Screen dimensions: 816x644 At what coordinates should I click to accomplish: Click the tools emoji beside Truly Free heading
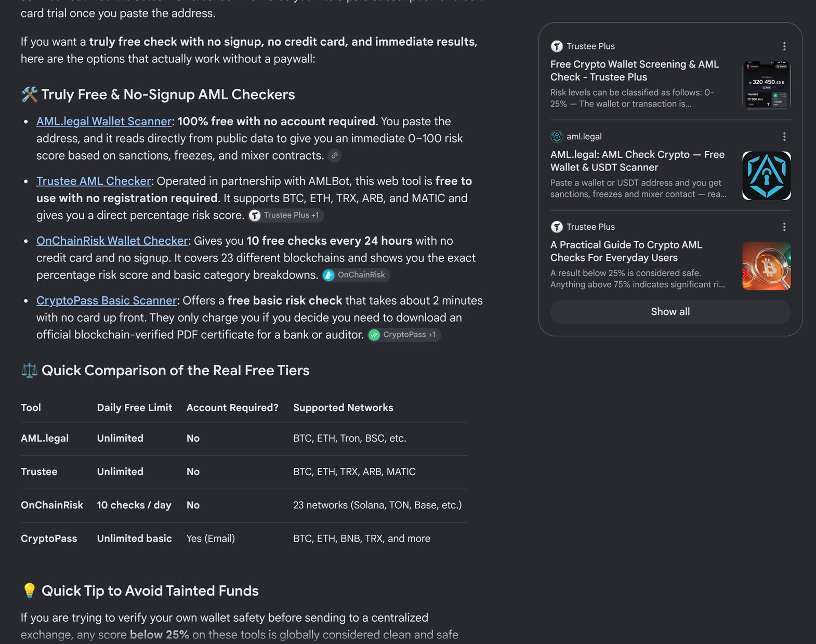tap(29, 95)
